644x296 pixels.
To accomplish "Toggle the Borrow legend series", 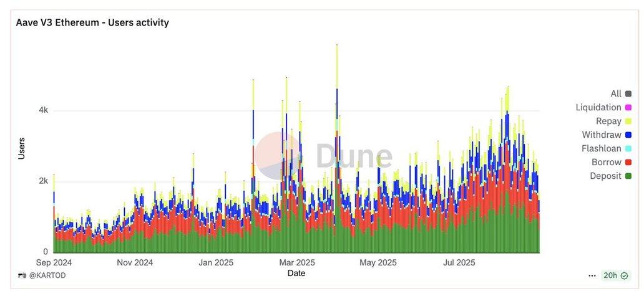I will [x=612, y=163].
